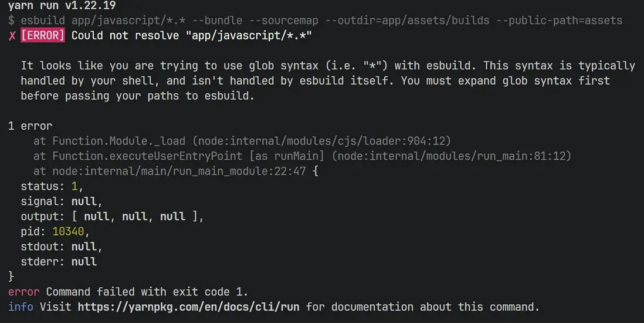
Task: Click the red [ERROR] badge
Action: point(43,36)
